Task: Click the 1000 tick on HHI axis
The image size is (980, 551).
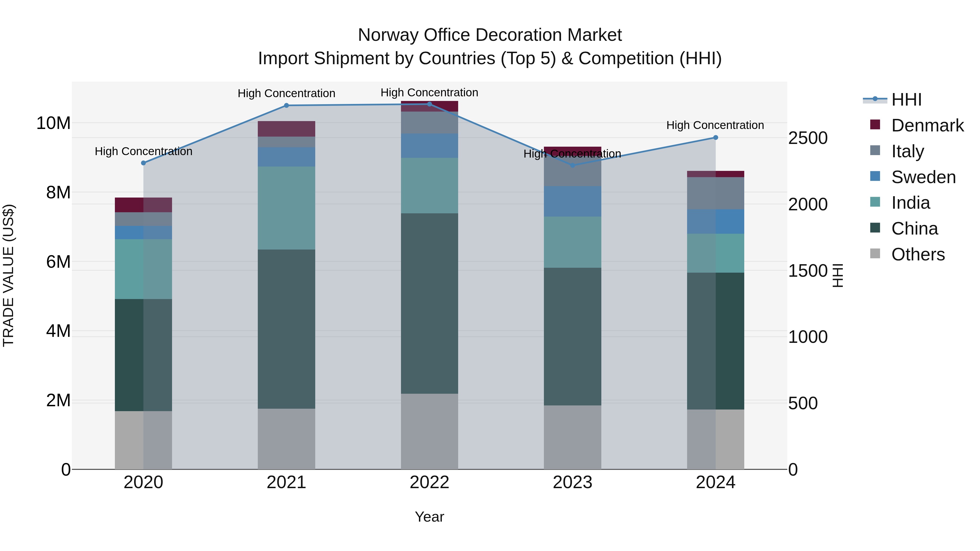Action: pyautogui.click(x=808, y=337)
